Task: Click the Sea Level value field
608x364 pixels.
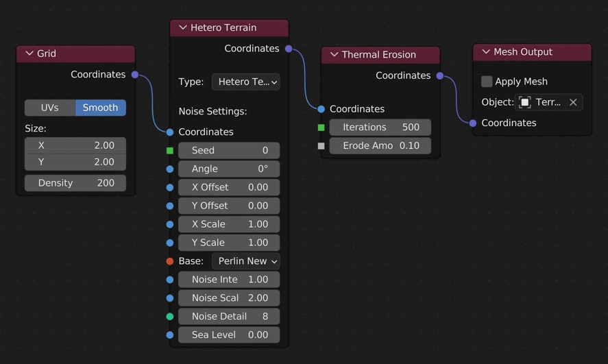Action: (x=229, y=335)
